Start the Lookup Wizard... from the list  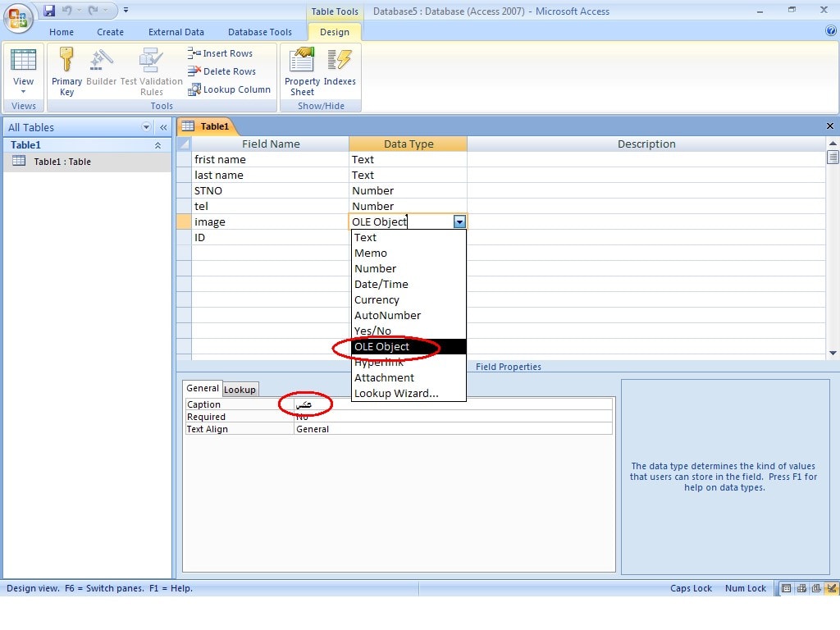[x=409, y=393]
